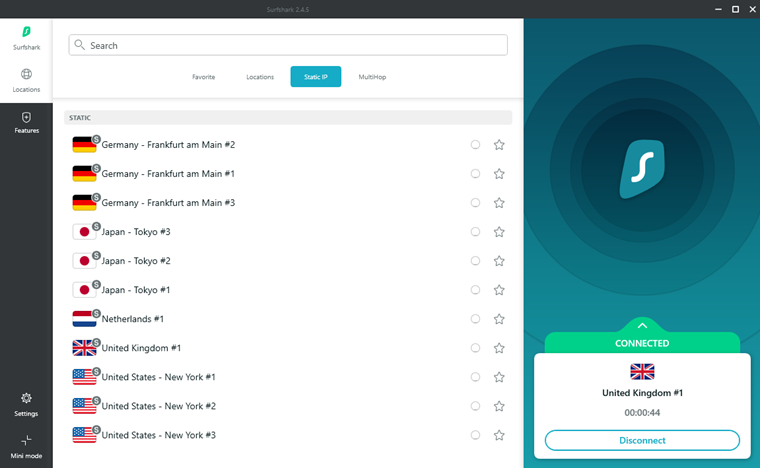
Task: Go to the Locations tab
Action: point(260,77)
